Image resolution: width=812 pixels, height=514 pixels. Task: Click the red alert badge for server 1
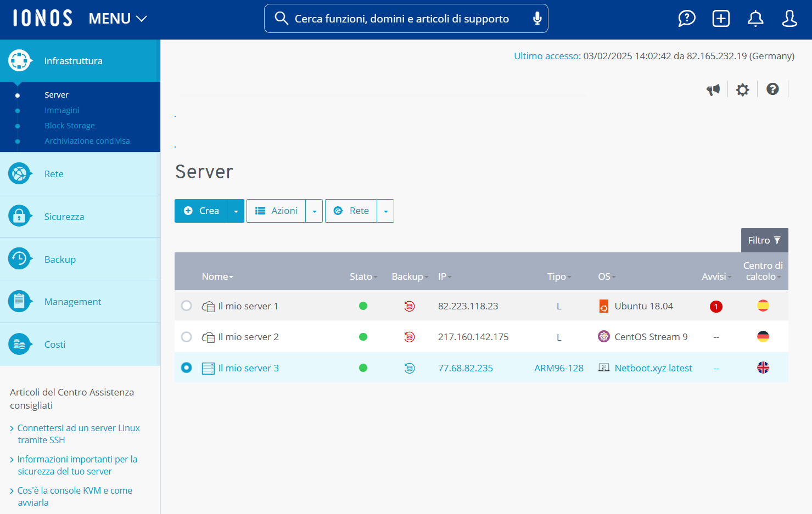click(716, 307)
